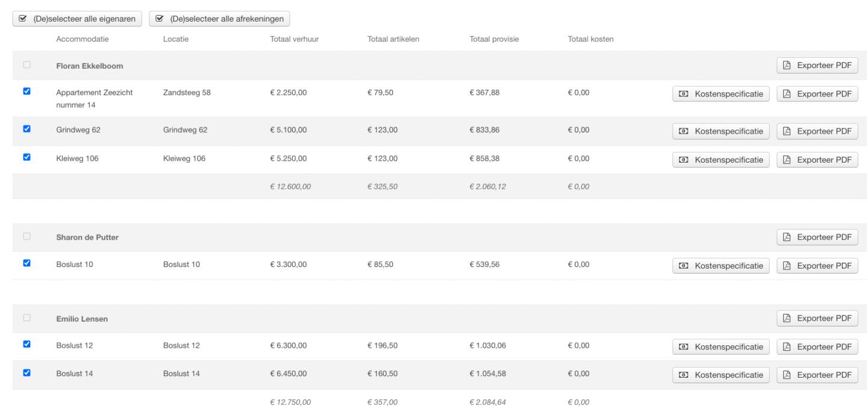Click money icon for Grindweg 62 Kostenspecificatie

[x=684, y=131]
